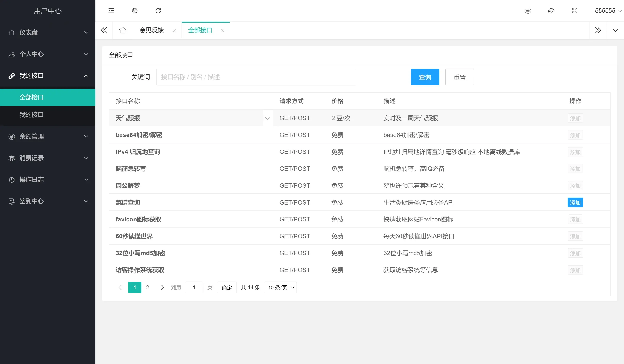This screenshot has width=624, height=364.
Task: Click the refresh page icon
Action: (x=158, y=11)
